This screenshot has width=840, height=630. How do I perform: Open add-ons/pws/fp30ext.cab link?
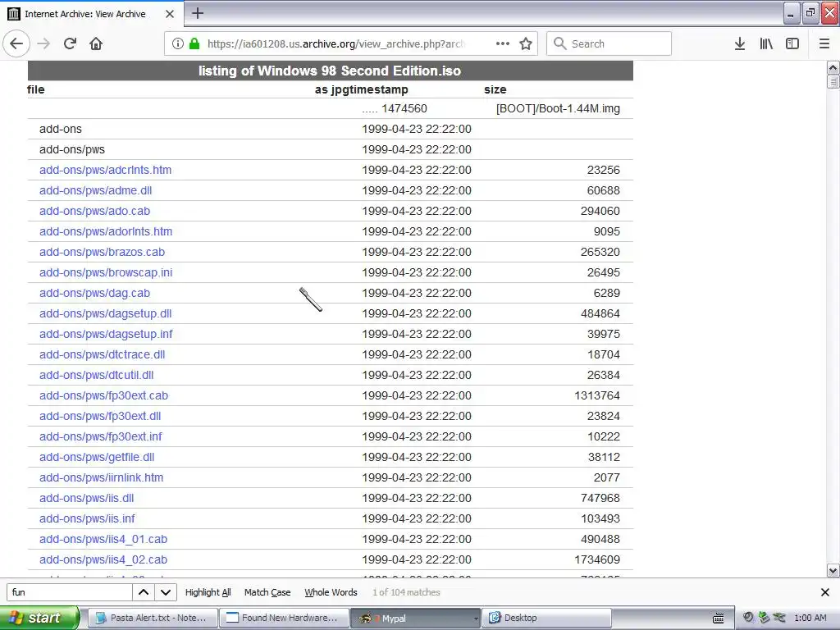tap(103, 395)
